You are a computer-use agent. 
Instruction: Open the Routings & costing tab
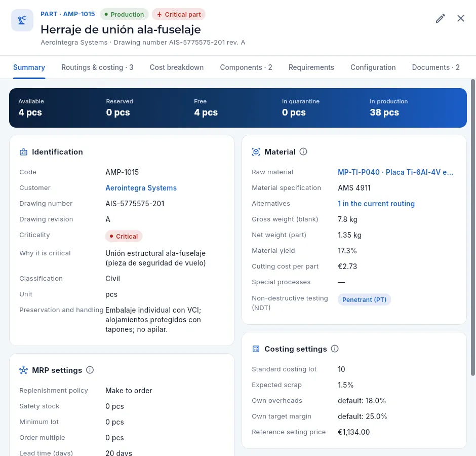point(97,67)
